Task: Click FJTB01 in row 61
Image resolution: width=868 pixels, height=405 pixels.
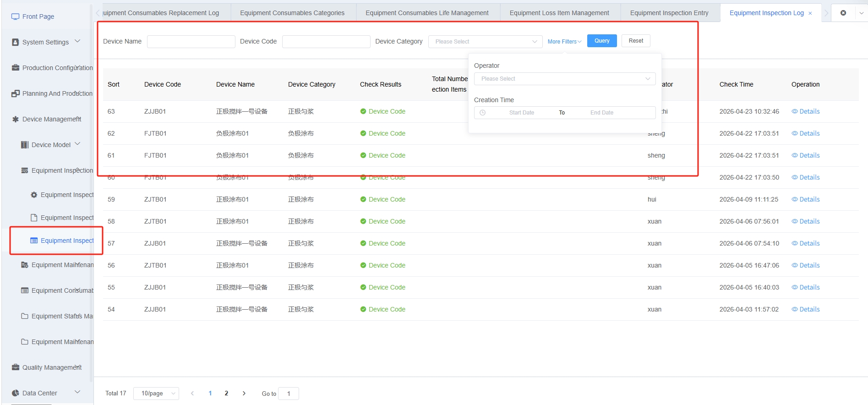Action: click(155, 155)
